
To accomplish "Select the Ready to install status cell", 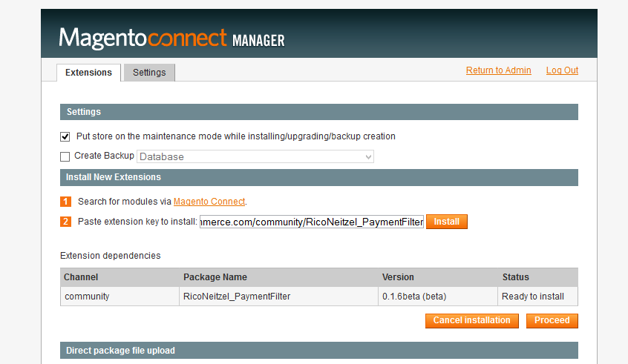I will pyautogui.click(x=538, y=297).
